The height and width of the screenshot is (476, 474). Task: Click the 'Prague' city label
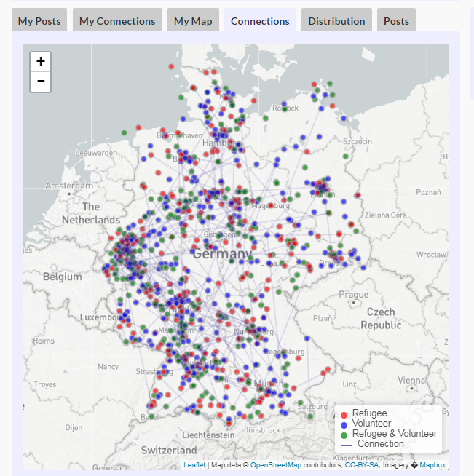tap(353, 295)
